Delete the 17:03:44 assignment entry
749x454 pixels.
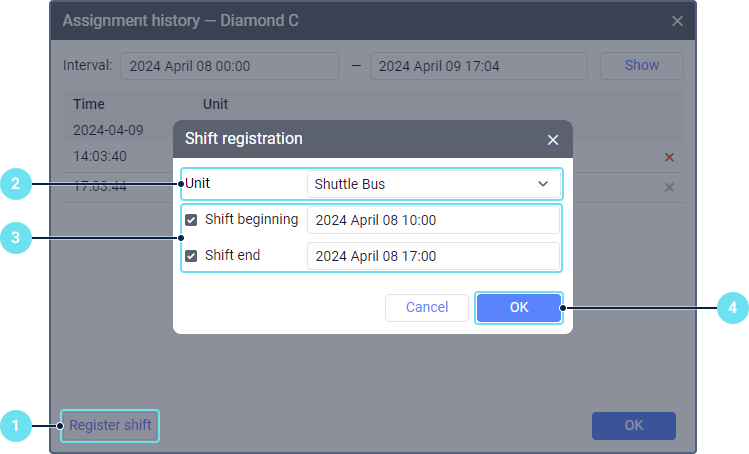point(669,187)
